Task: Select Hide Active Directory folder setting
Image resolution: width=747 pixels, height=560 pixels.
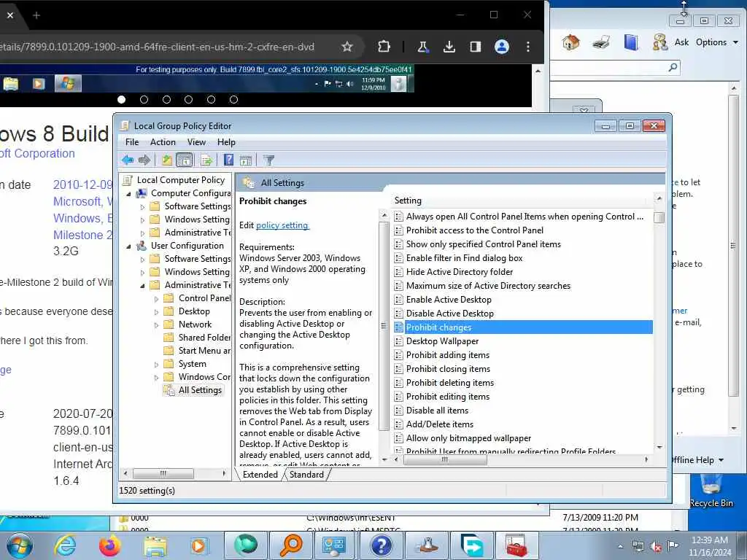Action: 460,272
